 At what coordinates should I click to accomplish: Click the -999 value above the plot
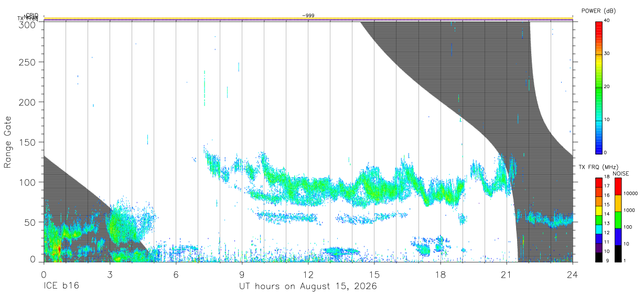(308, 16)
